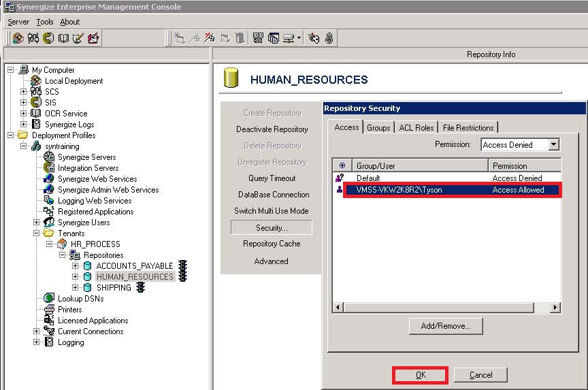Click the My Computer icon in the tree
This screenshot has width=588, height=390.
(x=24, y=69)
